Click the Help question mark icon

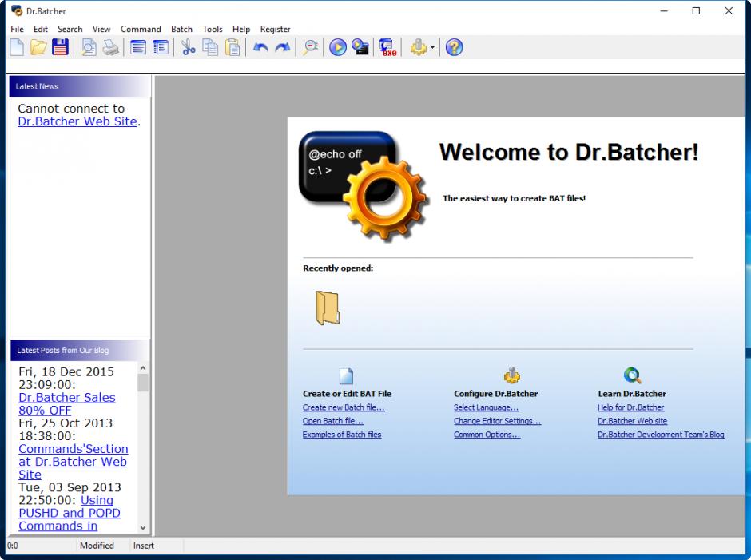pos(454,47)
